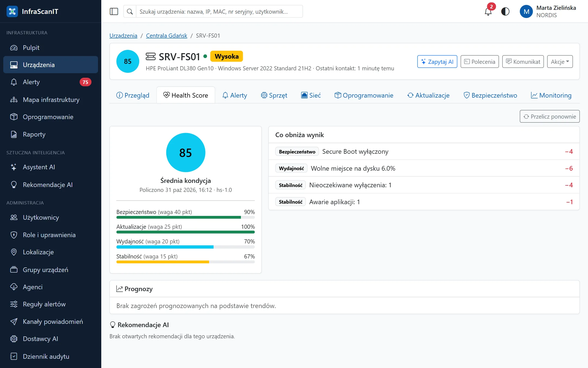
Task: Open Agenci in the sidebar
Action: pyautogui.click(x=51, y=287)
